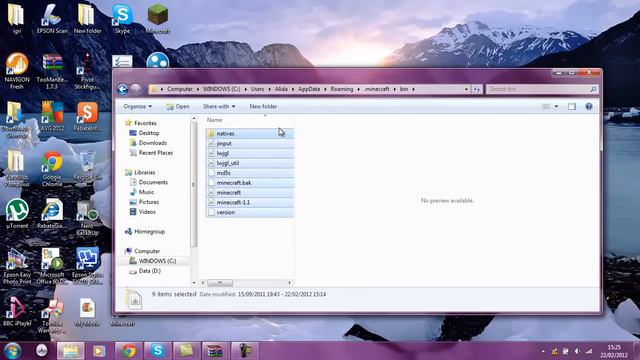This screenshot has height=360, width=640.
Task: Open WinRAR from the taskbar
Action: pyautogui.click(x=215, y=351)
